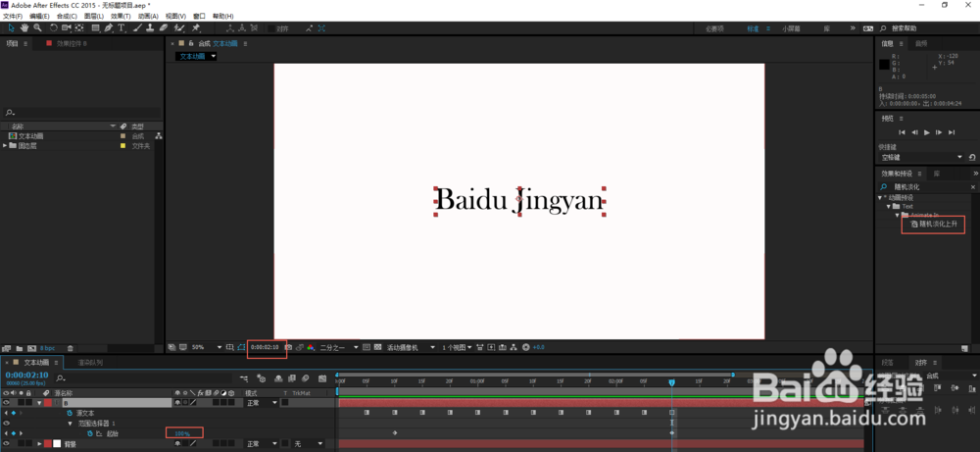Create new composition from Project panel
980x452 pixels.
(x=31, y=348)
